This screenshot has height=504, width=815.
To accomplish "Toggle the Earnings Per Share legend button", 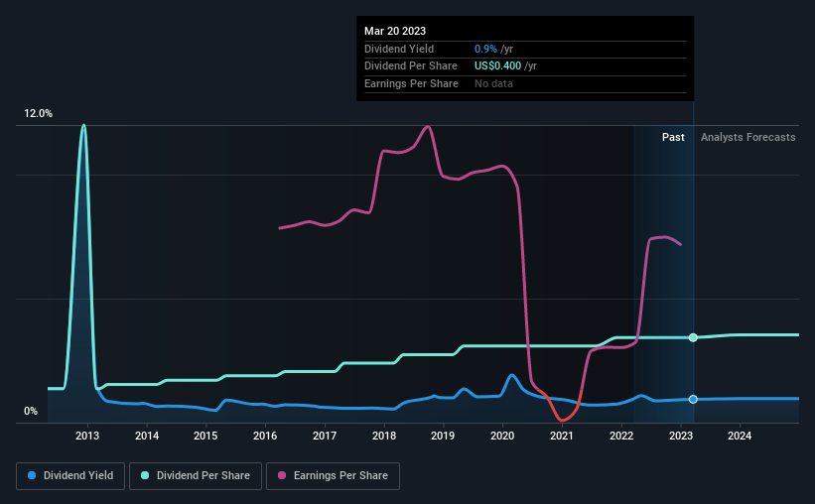I will [x=333, y=476].
